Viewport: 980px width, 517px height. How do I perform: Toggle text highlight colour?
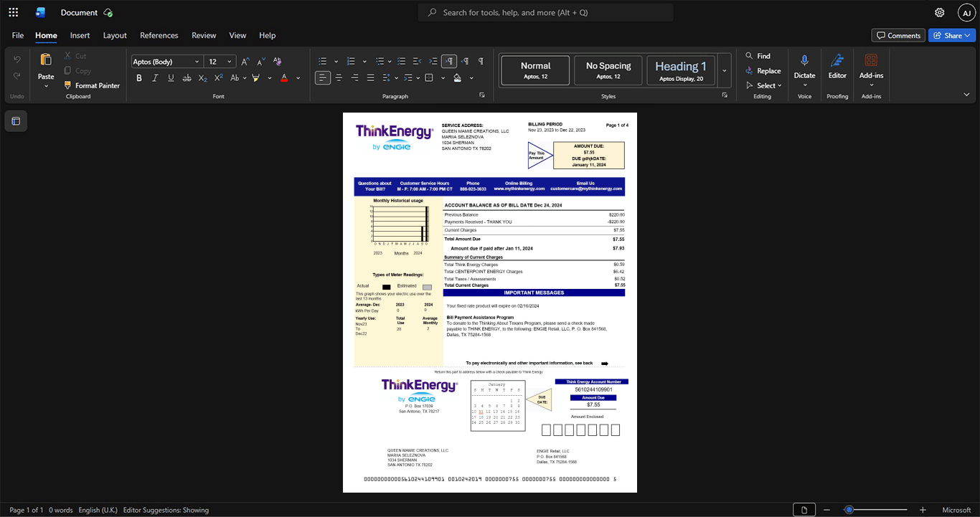click(255, 77)
